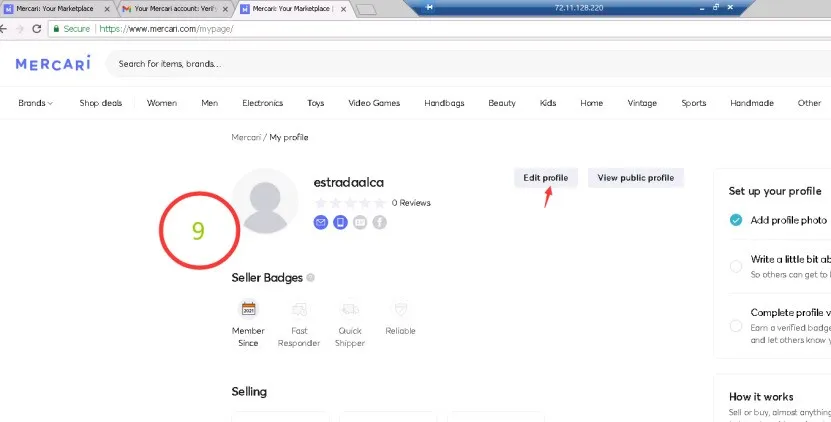Click the Reliable badge icon
The image size is (831, 422).
(401, 309)
